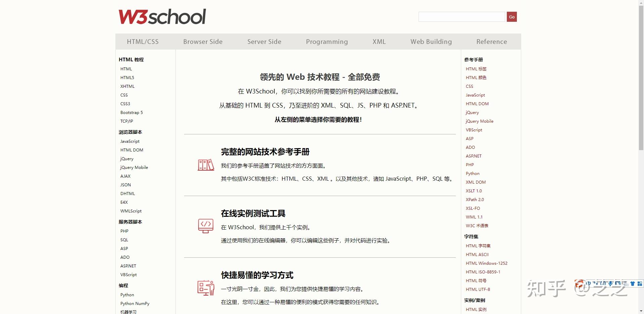Open the Python NumPy tutorial

pos(135,303)
